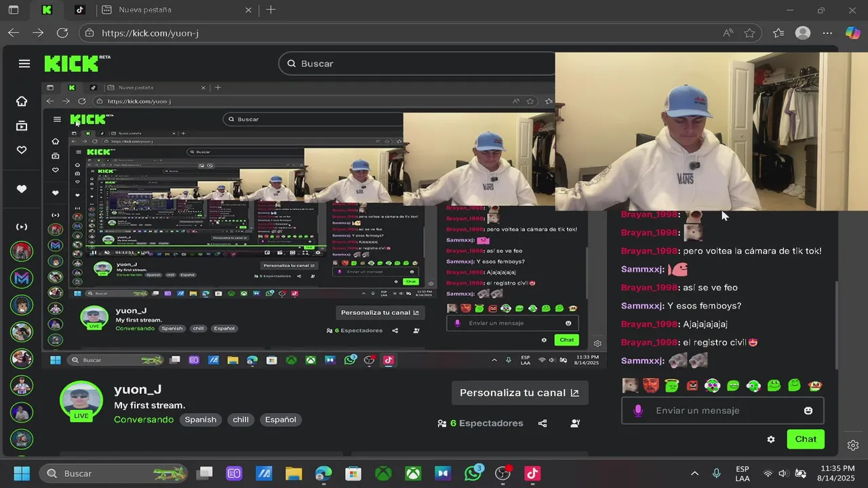The width and height of the screenshot is (868, 488).
Task: Click the filled heart icon in sidebar
Action: coord(22,189)
